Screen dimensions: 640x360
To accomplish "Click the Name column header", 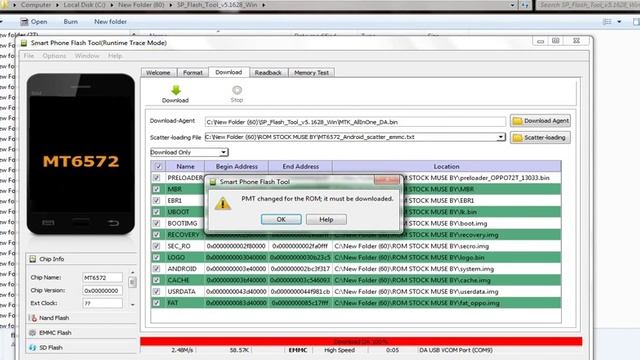I will pos(185,167).
